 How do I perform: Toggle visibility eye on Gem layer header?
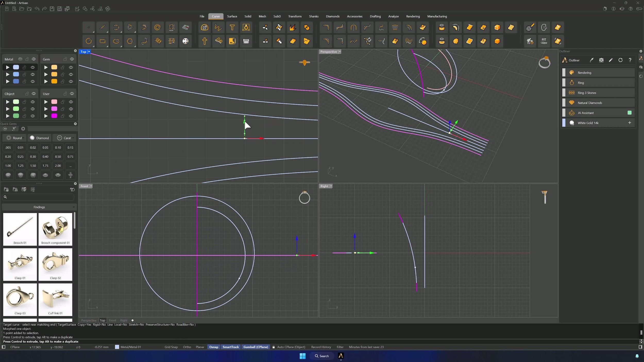[72, 59]
